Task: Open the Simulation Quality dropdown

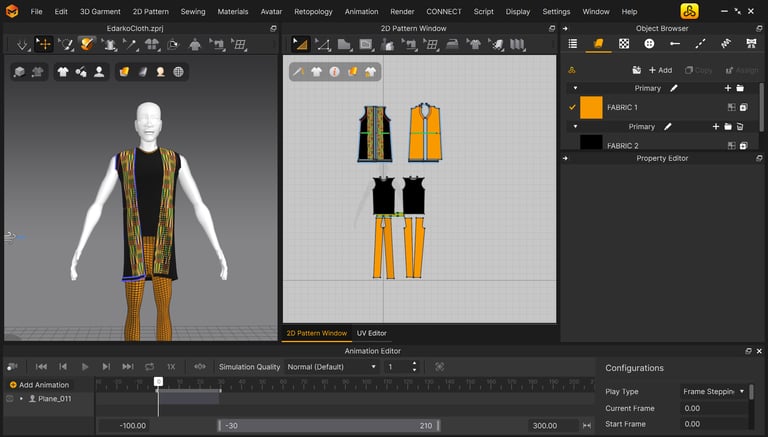Action: coord(331,367)
